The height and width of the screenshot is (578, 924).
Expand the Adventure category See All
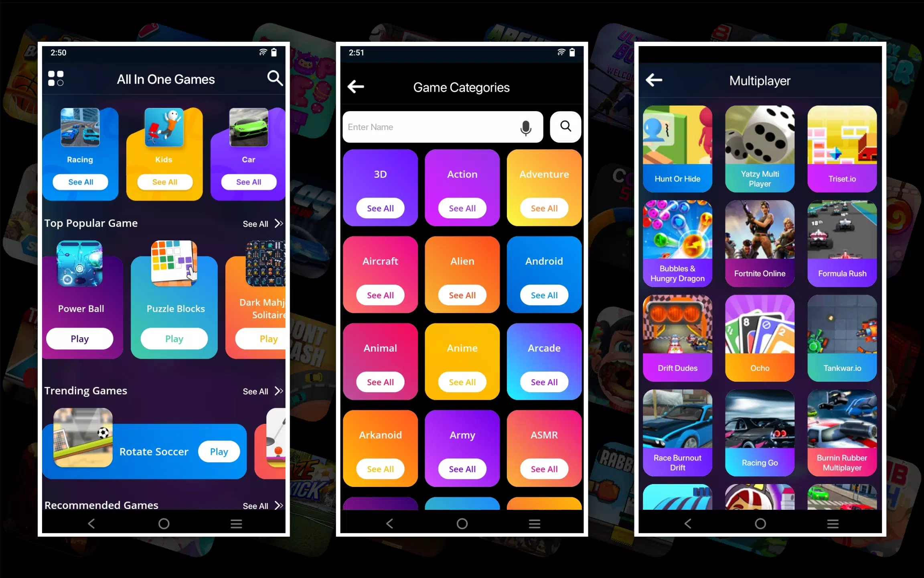544,208
